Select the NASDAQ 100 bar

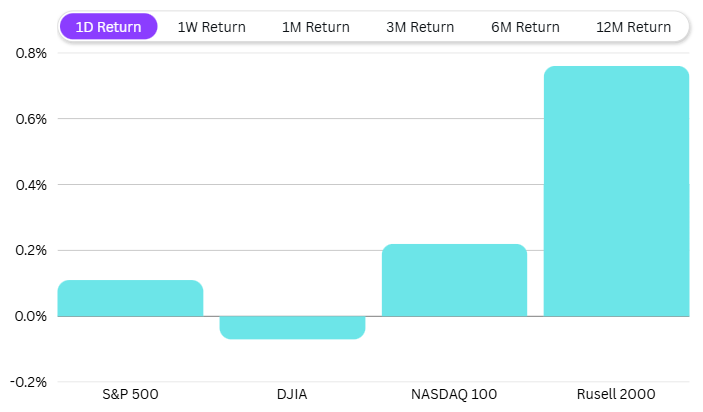pyautogui.click(x=454, y=280)
